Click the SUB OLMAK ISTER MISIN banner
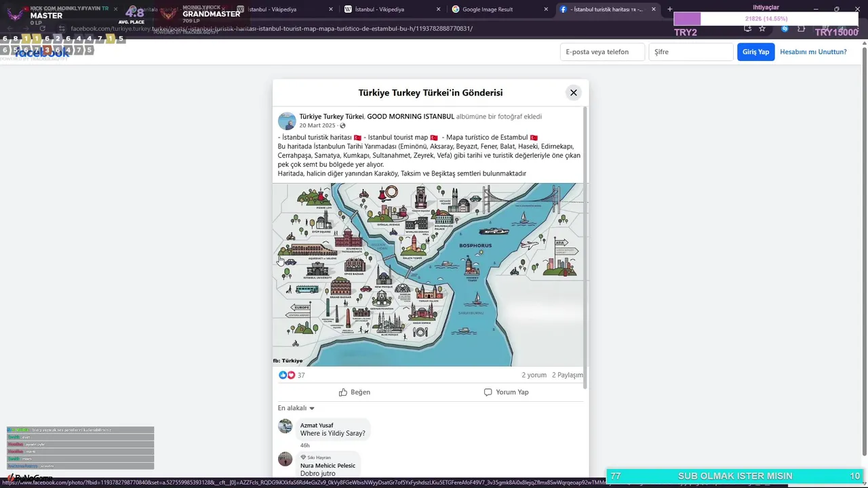 [x=735, y=476]
